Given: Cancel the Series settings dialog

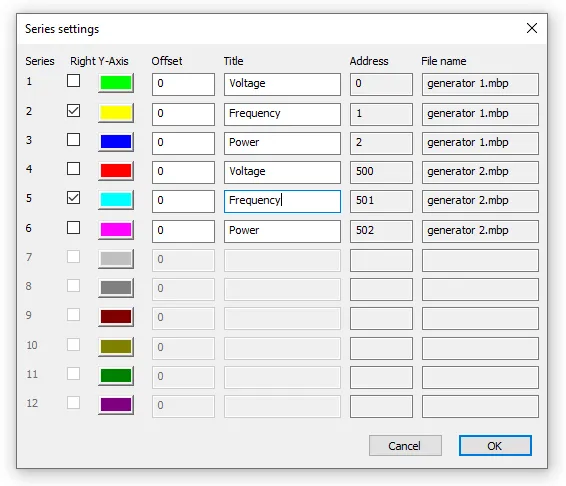Looking at the screenshot, I should 405,446.
